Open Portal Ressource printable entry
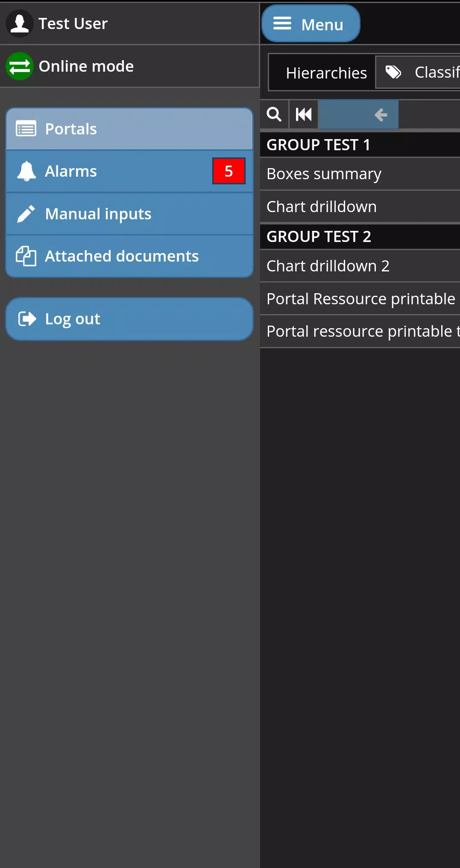The image size is (460, 868). coord(360,299)
